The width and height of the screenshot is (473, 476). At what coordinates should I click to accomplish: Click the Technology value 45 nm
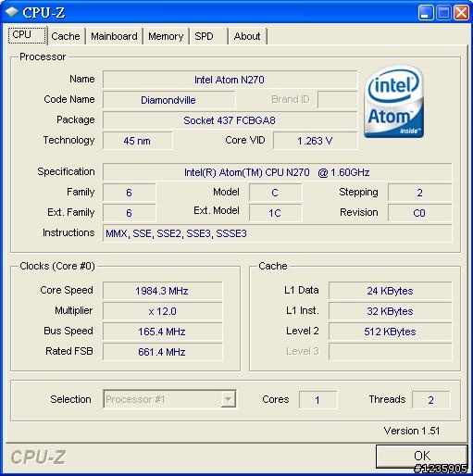(x=138, y=141)
